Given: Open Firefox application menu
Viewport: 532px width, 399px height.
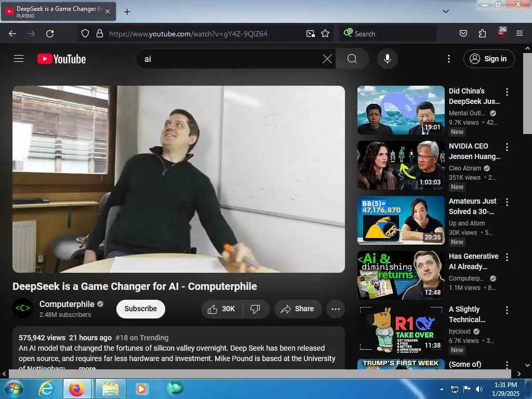Looking at the screenshot, I should [519, 33].
